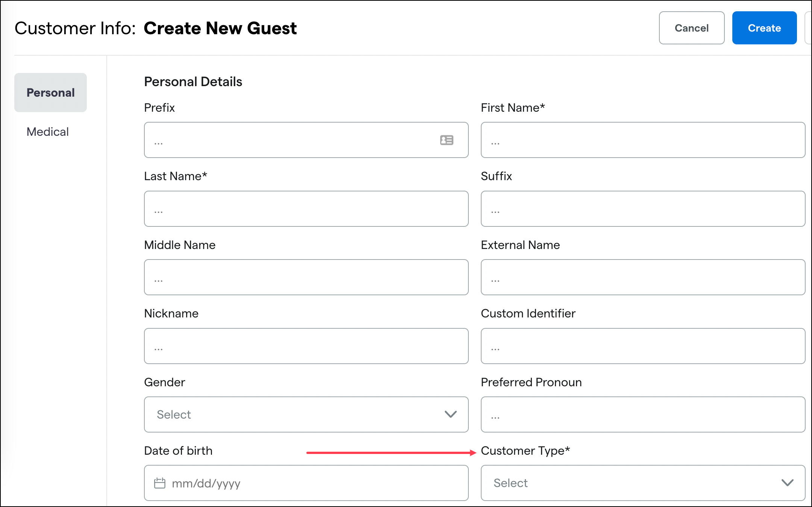Click the blue Create button

pyautogui.click(x=764, y=28)
